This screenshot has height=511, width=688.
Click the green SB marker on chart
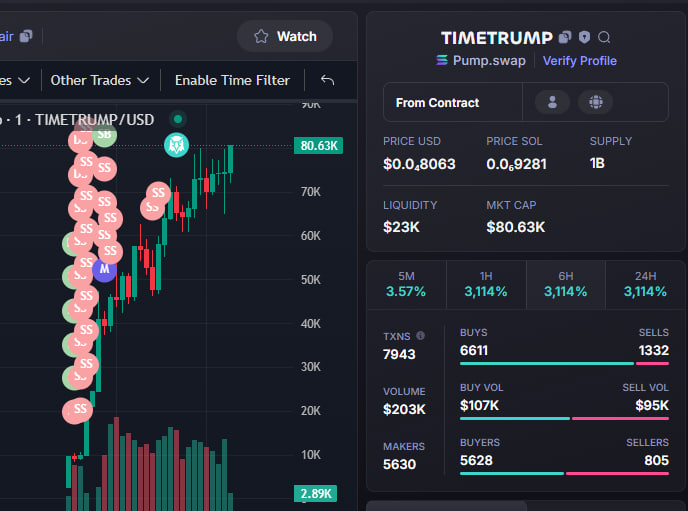104,134
